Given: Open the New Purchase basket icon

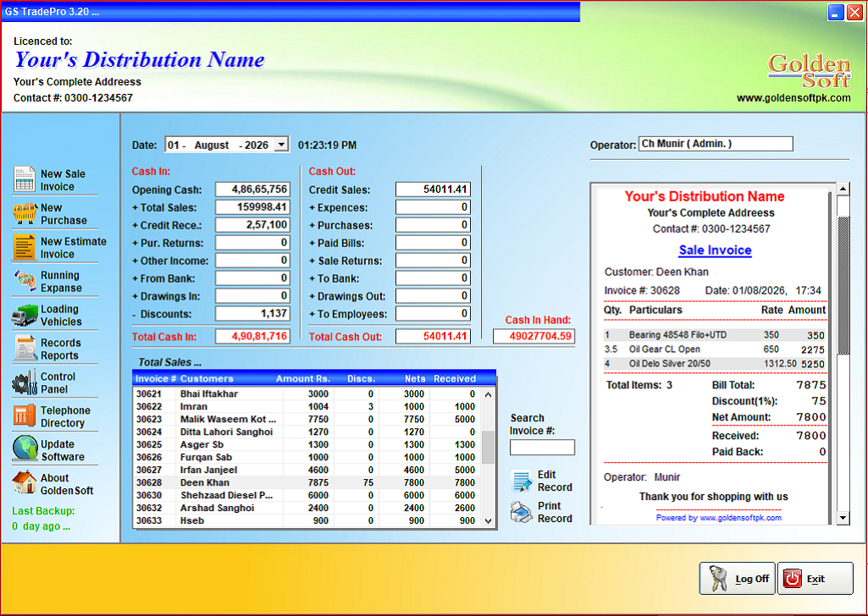Looking at the screenshot, I should click(x=25, y=213).
